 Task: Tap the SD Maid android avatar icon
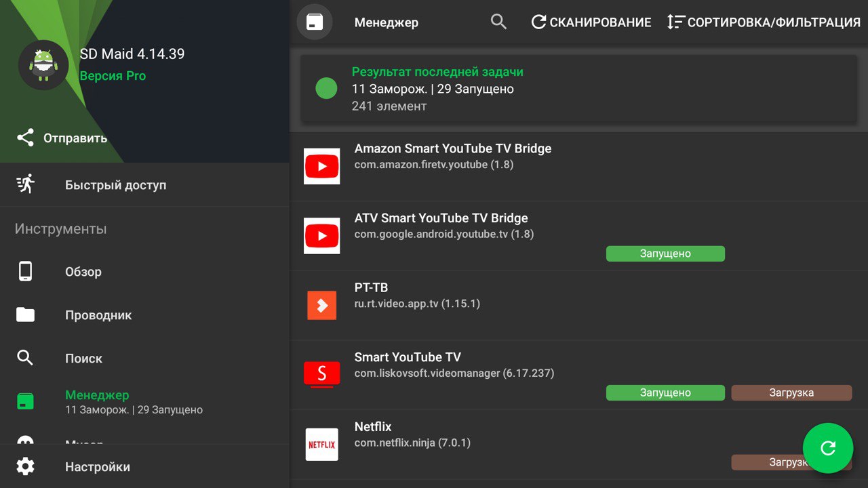point(43,65)
